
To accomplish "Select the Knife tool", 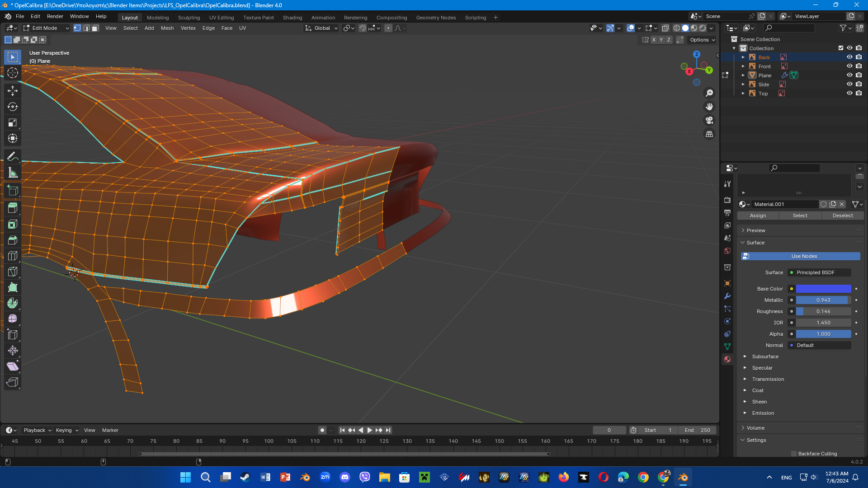I will click(x=13, y=272).
